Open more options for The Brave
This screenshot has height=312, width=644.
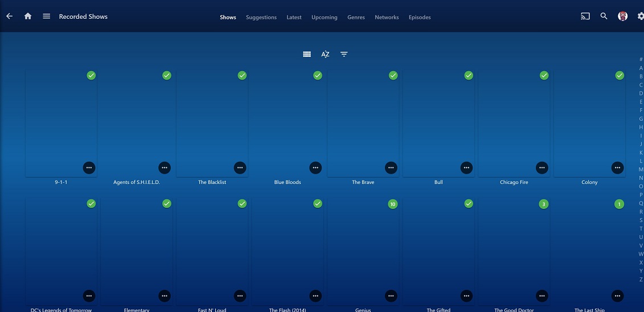click(391, 167)
